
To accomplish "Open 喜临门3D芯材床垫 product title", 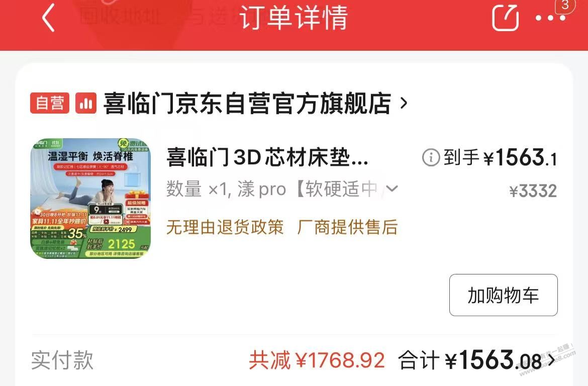I will coord(267,157).
